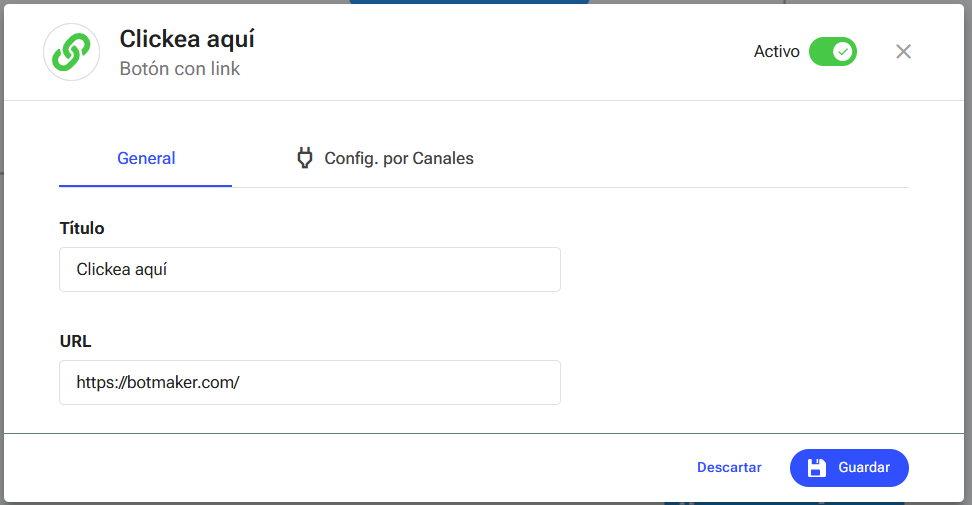The image size is (972, 505).
Task: Click the dimmed backdrop behind the dialog
Action: 968,248
